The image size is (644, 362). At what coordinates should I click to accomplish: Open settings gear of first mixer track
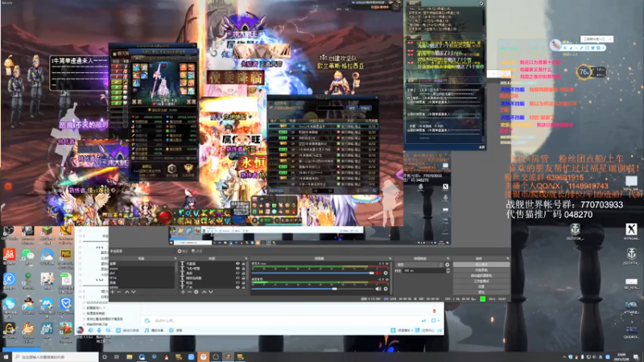386,273
